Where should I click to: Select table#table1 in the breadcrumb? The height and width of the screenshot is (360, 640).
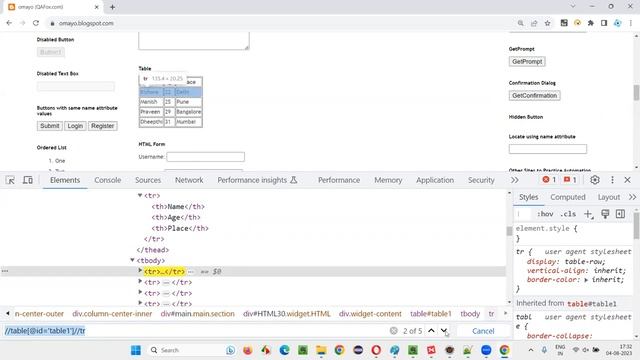[431, 313]
